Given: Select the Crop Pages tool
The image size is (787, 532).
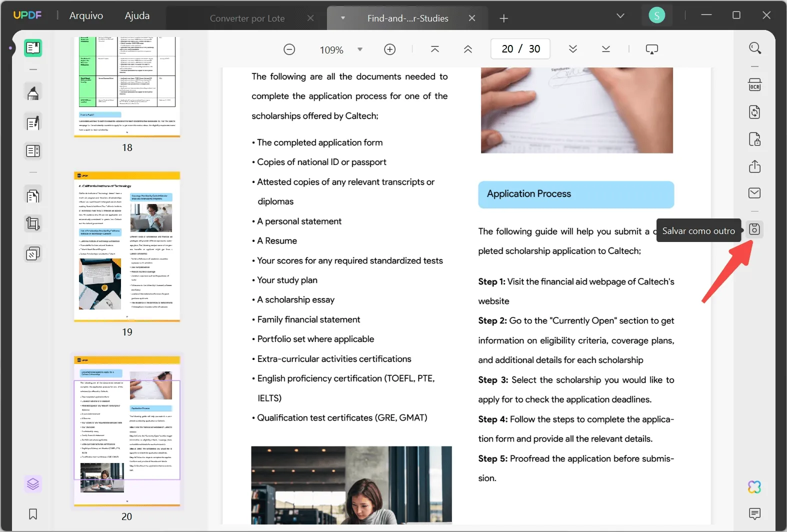Looking at the screenshot, I should pyautogui.click(x=33, y=223).
